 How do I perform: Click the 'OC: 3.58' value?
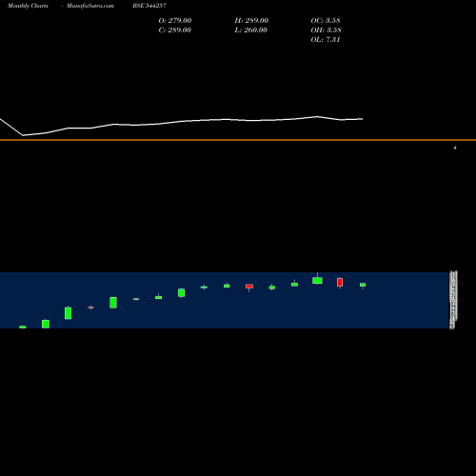[x=326, y=21]
